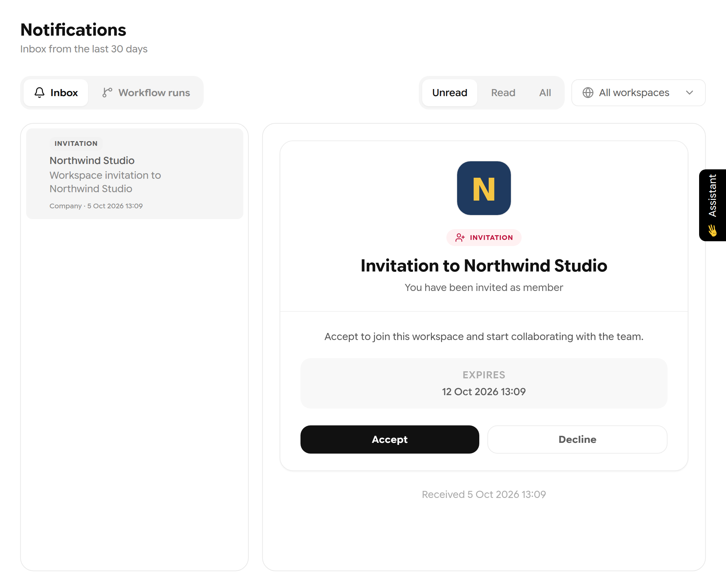Click 'Company · 5 Oct 2026 13:09' timestamp
This screenshot has width=726, height=588.
click(96, 206)
